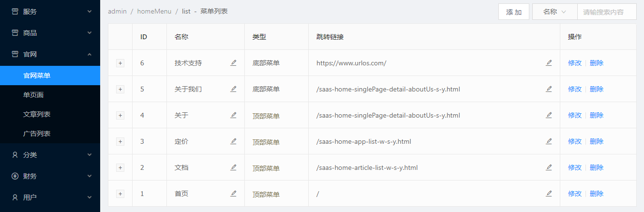Expand row 1 首页 plus button

point(120,194)
